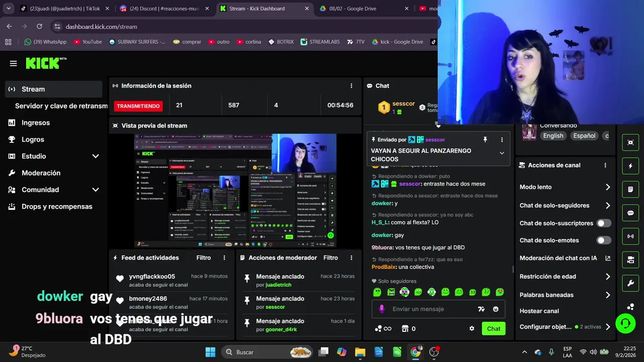
Task: Open the stream preview panel icon in right rail
Action: (630, 142)
